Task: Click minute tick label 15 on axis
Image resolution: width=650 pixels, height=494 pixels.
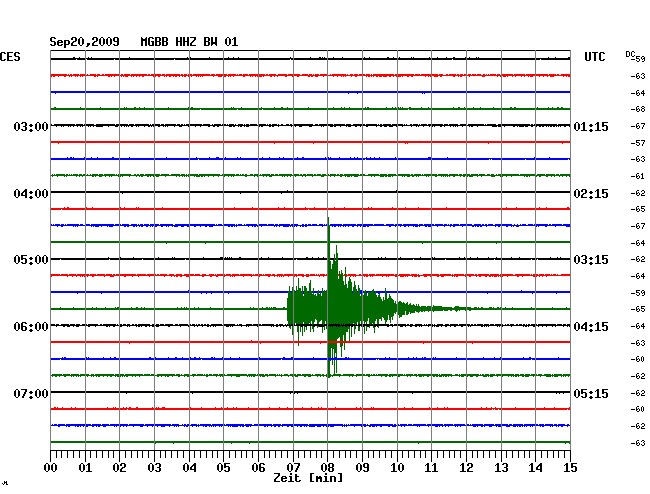Action: point(570,467)
